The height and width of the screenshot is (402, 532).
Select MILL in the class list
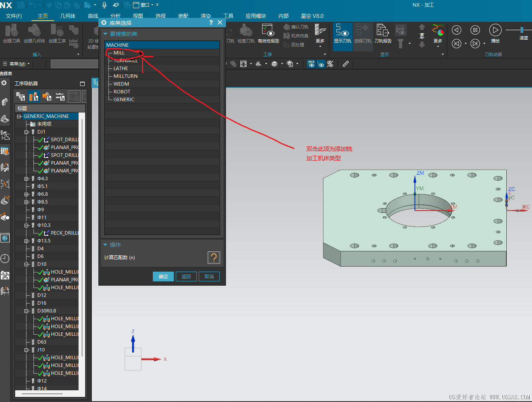tap(119, 53)
